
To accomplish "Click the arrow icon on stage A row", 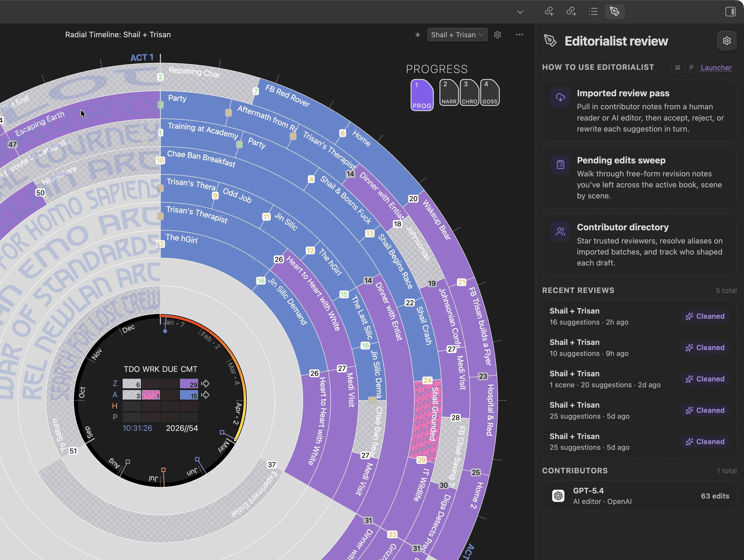I will tap(205, 395).
